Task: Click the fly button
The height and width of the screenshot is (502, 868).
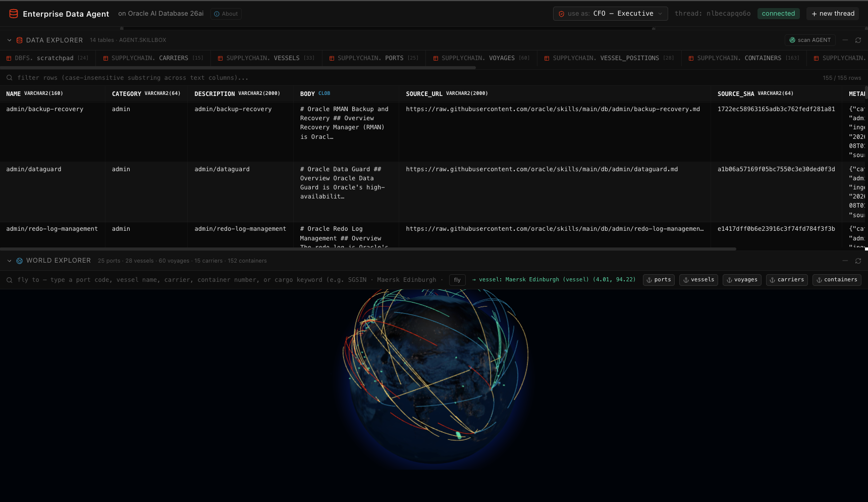Action: tap(457, 280)
